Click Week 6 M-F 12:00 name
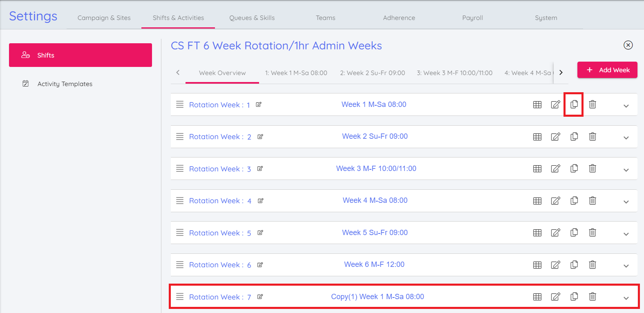Screen dimensions: 644x313 tap(374, 264)
